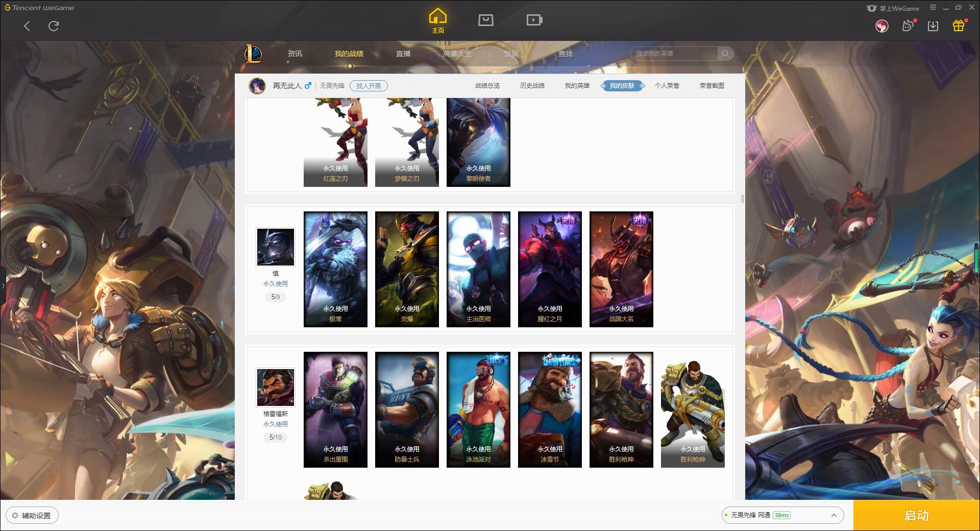The image size is (980, 531).
Task: Click the League of Legends logo
Action: point(253,54)
